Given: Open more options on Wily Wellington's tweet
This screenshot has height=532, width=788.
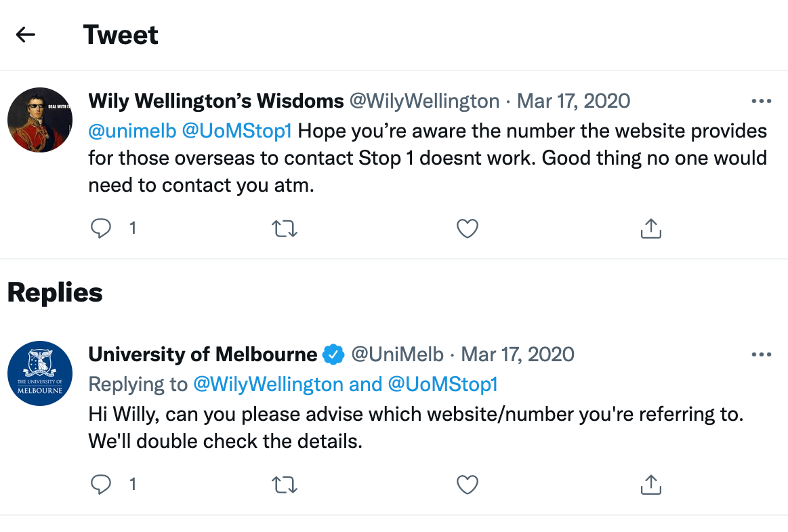Looking at the screenshot, I should pos(762,102).
